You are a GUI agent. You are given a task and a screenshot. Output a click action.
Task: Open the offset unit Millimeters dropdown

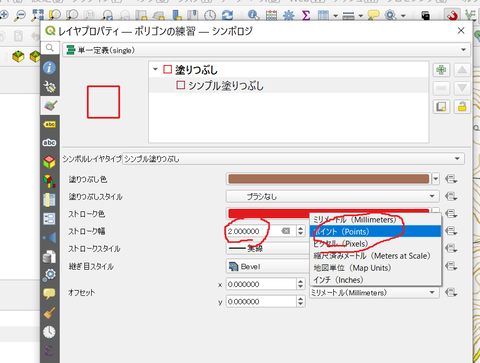pyautogui.click(x=374, y=293)
